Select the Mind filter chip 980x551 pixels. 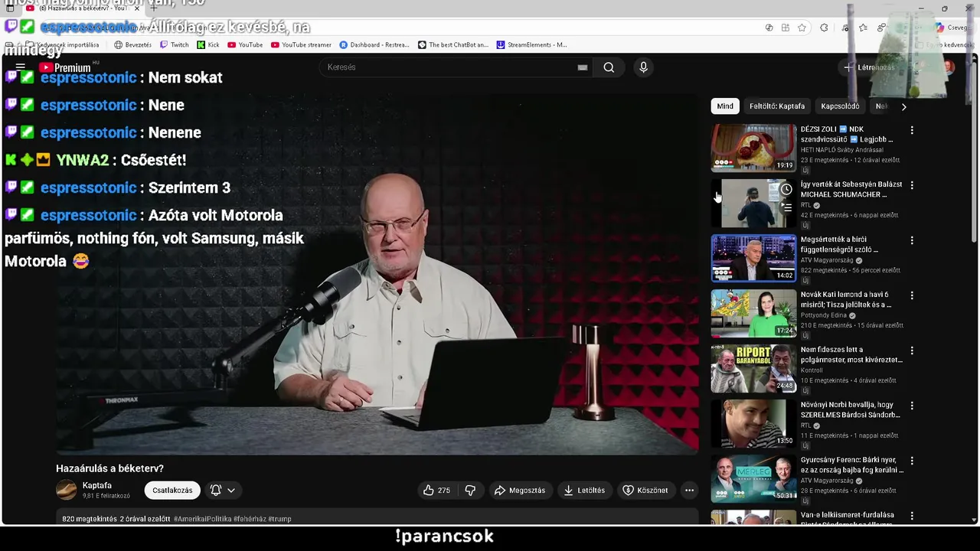(725, 106)
